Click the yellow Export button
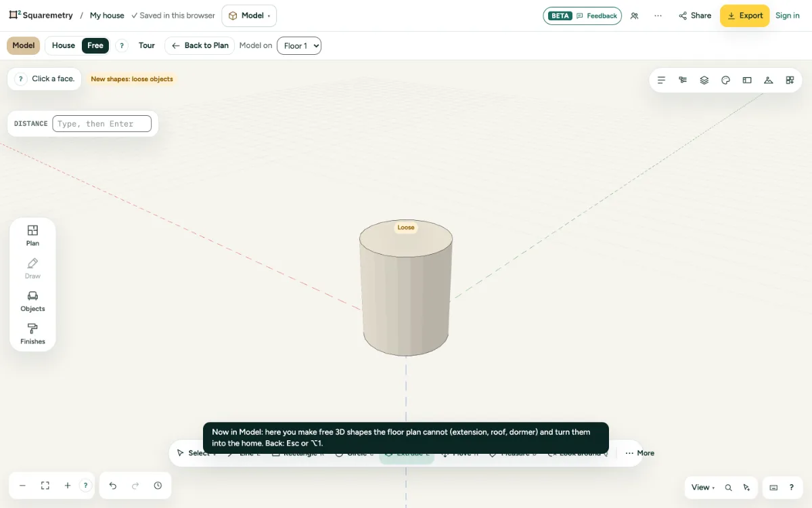The image size is (812, 508). [744, 16]
